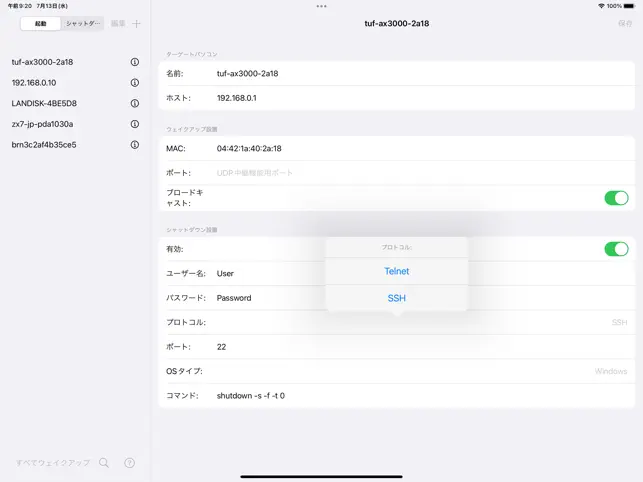
Task: Switch to the シャットダウン tab
Action: click(x=82, y=24)
